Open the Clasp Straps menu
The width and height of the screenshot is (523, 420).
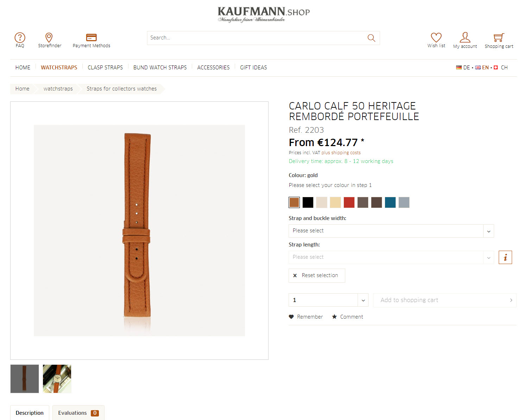(x=105, y=68)
